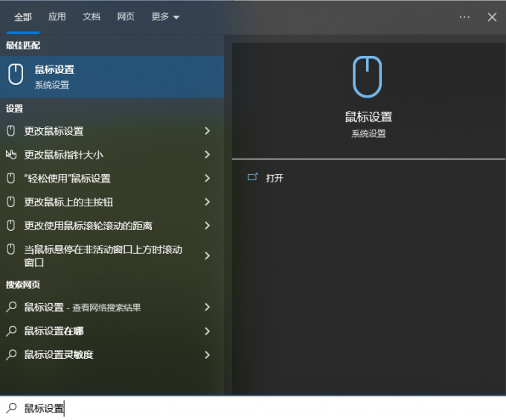
Task: Click the large mouse icon in preview pane
Action: click(x=367, y=77)
